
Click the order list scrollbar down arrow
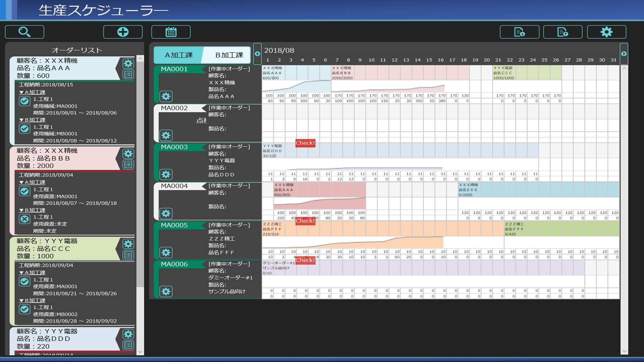(x=140, y=352)
